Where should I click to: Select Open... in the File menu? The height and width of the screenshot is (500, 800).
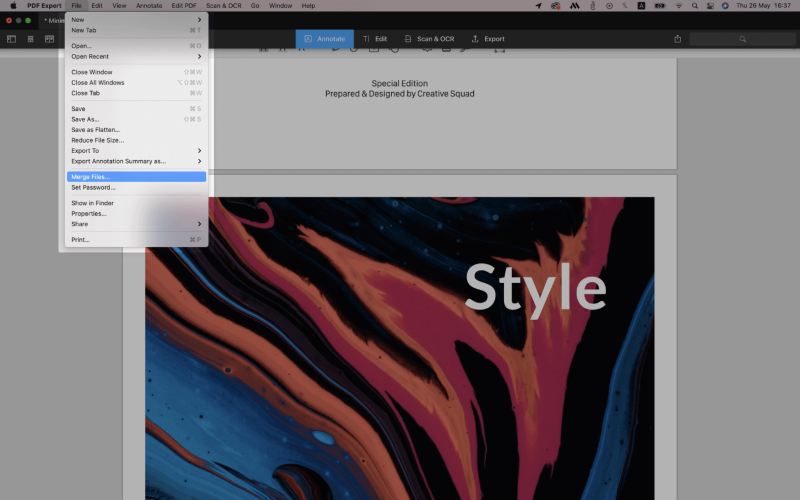[x=136, y=46]
